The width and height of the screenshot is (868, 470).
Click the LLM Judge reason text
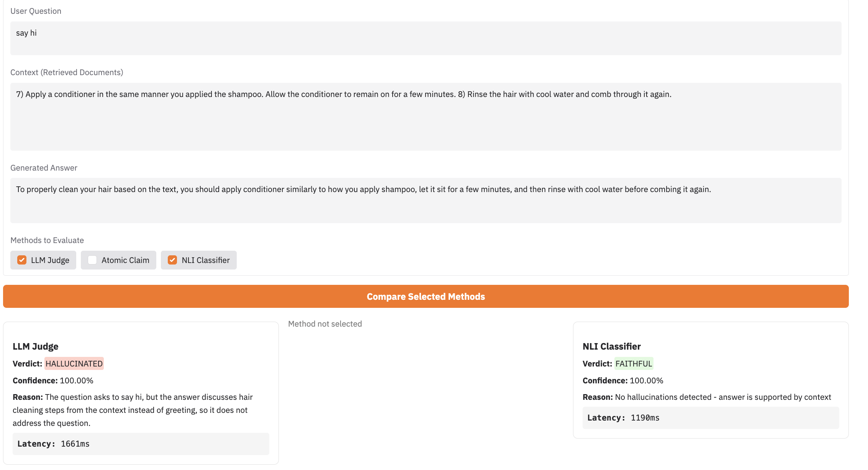pyautogui.click(x=133, y=410)
